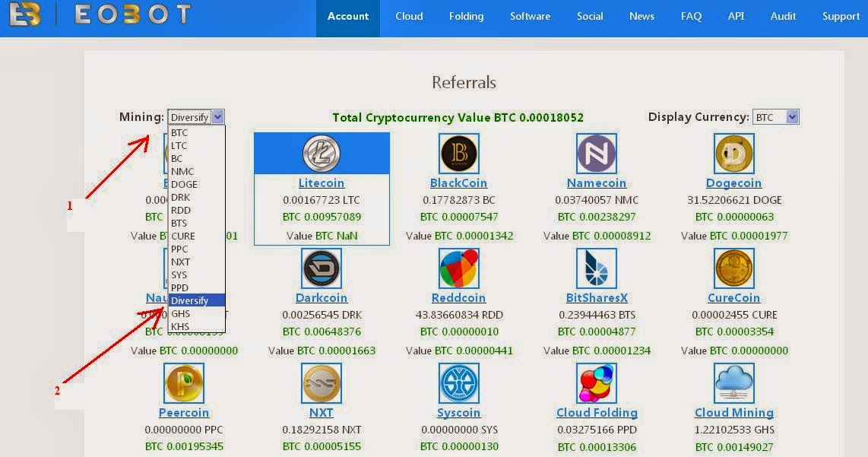Screen dimensions: 868x457
Task: Click the Dogecoin coin icon
Action: [734, 154]
